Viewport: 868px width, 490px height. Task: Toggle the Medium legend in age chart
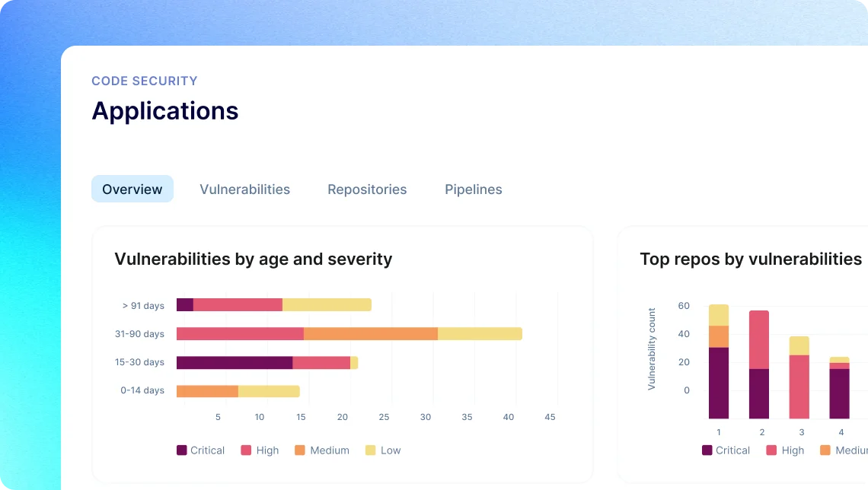(322, 450)
